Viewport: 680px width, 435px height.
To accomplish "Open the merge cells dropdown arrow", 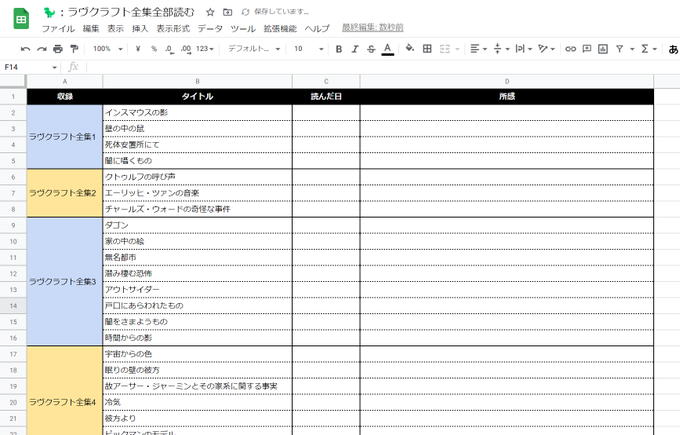I will coord(457,49).
